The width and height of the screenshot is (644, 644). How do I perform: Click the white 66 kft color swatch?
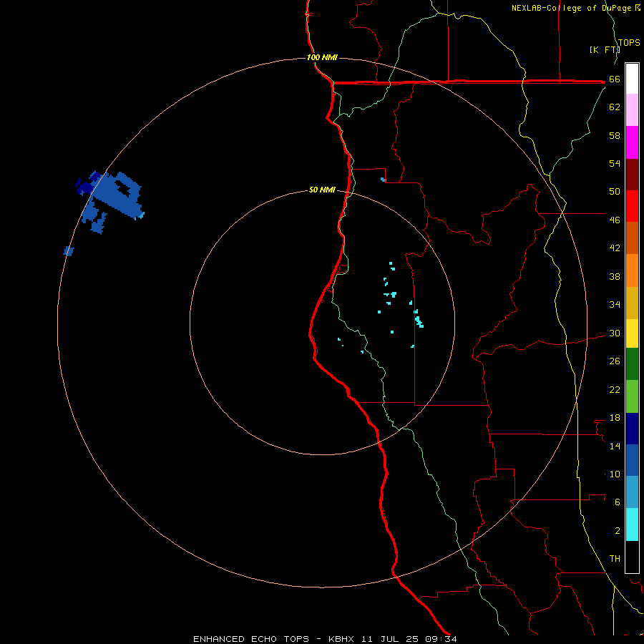(x=632, y=79)
